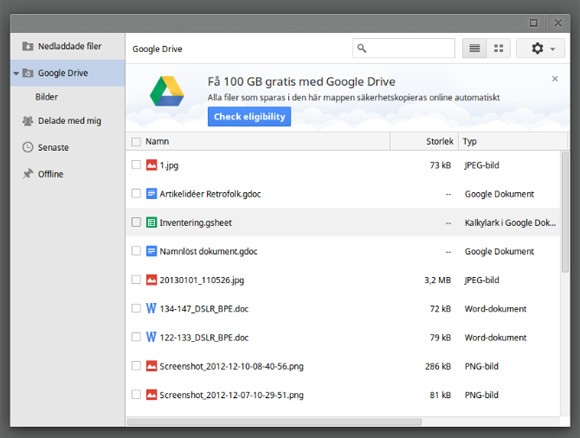This screenshot has height=438, width=580.
Task: Check the box for 134-147_DSLR_BPE.doc
Action: 136,308
